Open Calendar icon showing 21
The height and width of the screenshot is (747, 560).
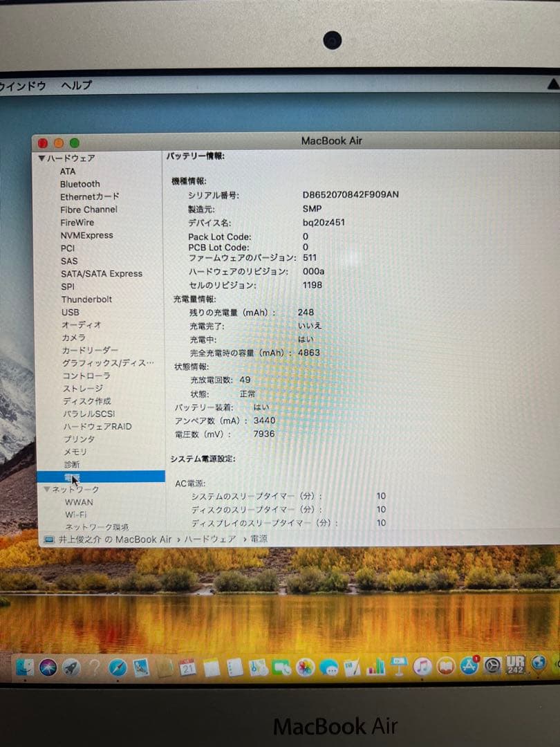tap(188, 667)
